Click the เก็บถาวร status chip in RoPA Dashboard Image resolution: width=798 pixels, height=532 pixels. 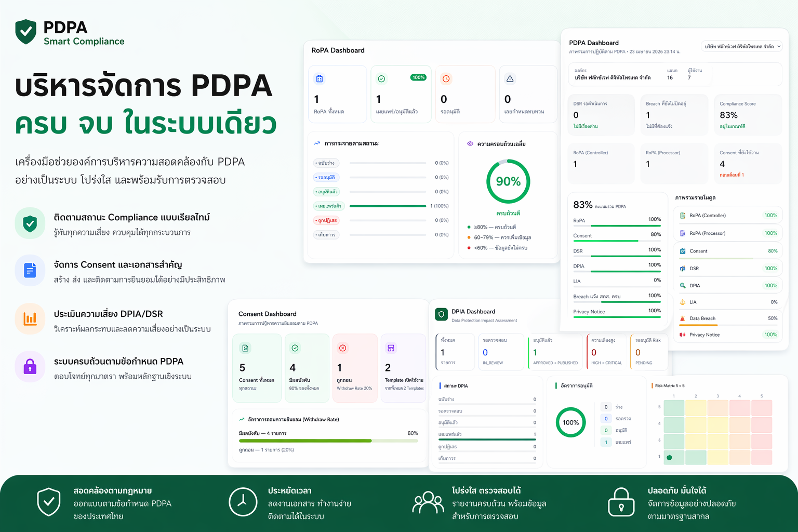[326, 235]
